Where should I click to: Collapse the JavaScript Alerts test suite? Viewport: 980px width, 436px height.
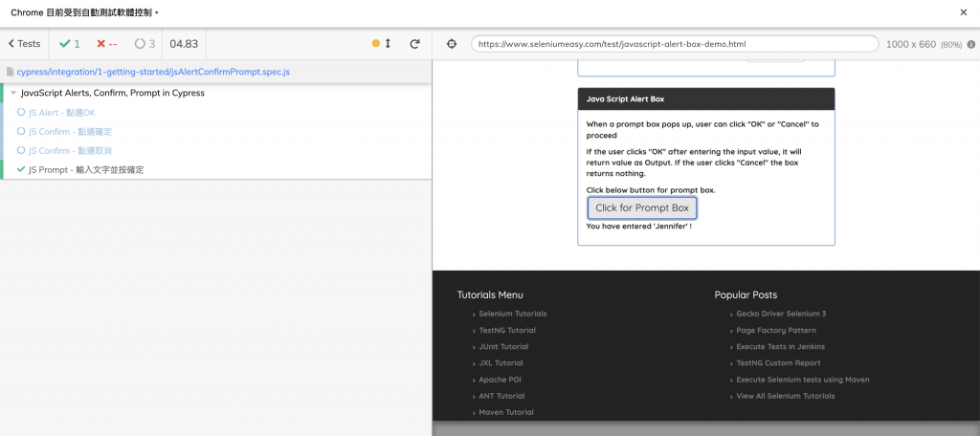pyautogui.click(x=14, y=93)
